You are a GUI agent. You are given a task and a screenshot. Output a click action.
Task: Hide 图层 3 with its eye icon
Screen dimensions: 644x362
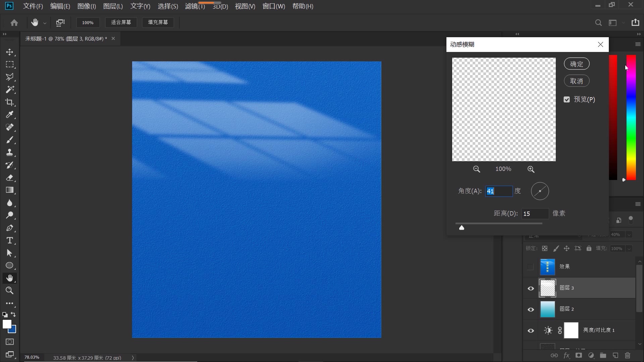tap(531, 288)
